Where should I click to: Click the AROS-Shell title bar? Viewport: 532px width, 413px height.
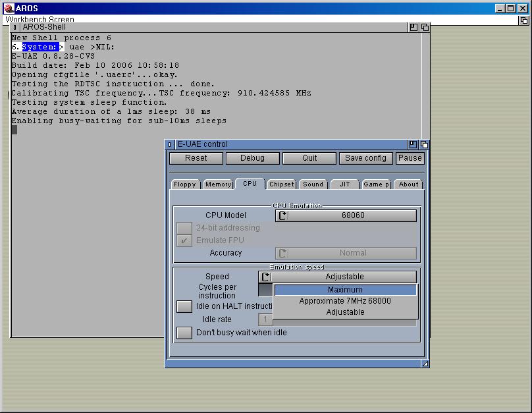(214, 27)
